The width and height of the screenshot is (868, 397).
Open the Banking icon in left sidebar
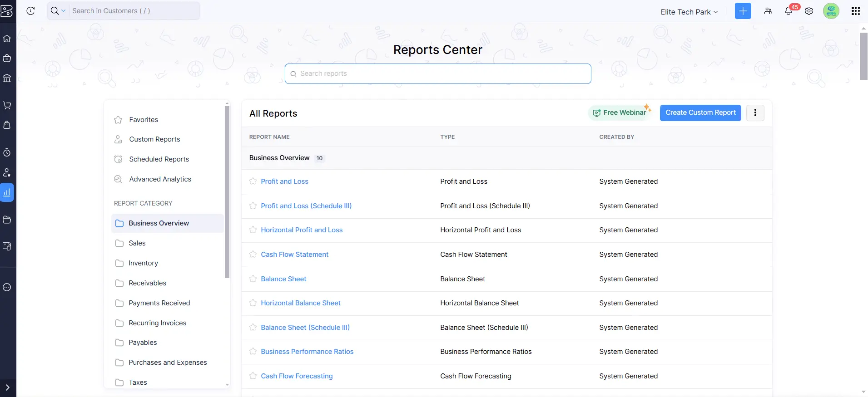click(7, 78)
